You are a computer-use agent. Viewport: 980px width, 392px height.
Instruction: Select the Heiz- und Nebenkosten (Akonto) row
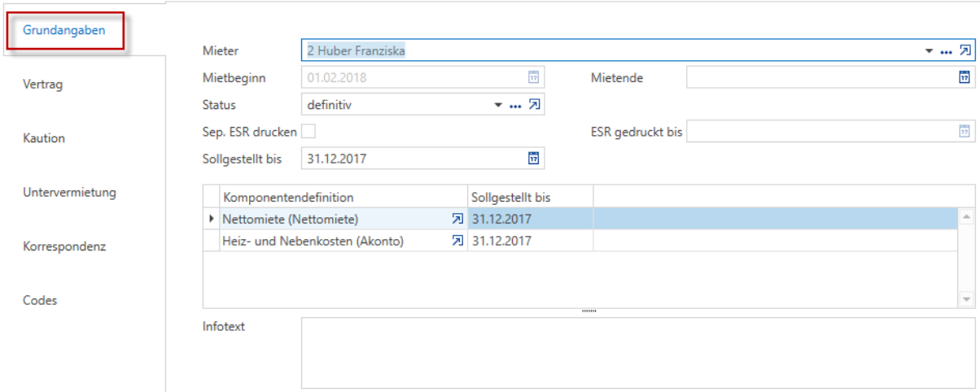pos(580,241)
